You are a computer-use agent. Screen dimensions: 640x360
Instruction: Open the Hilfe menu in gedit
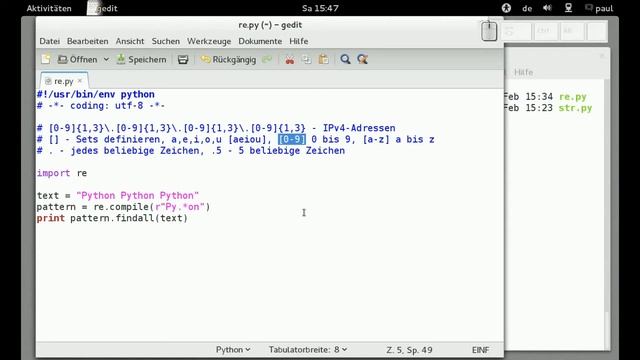coord(299,41)
